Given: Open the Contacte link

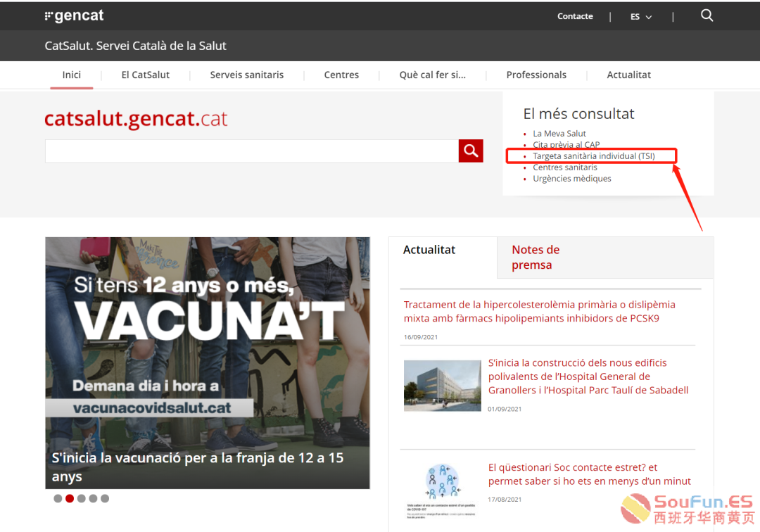Looking at the screenshot, I should pos(575,16).
